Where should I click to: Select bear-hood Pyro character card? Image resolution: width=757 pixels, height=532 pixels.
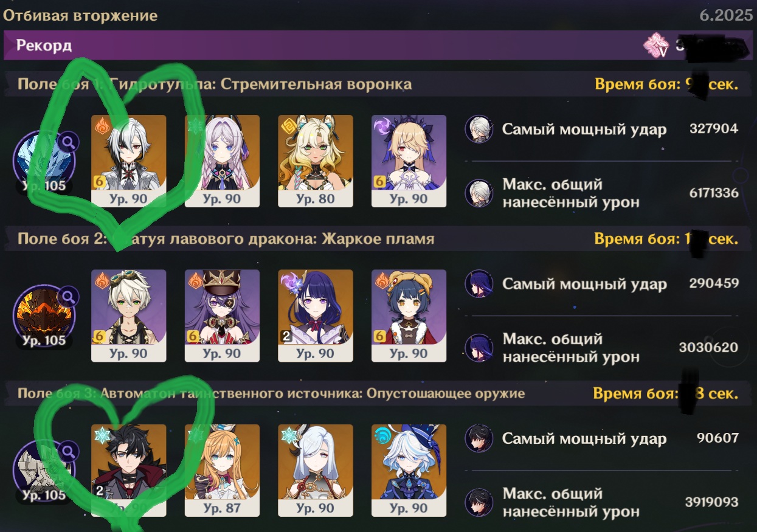pos(409,316)
